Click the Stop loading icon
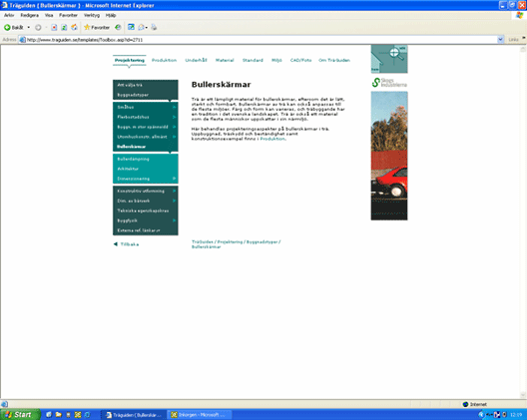Image resolution: width=527 pixels, height=420 pixels. point(54,28)
